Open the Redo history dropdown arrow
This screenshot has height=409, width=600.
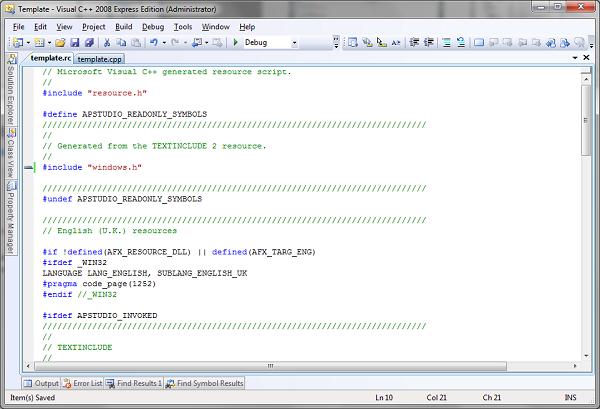(185, 42)
